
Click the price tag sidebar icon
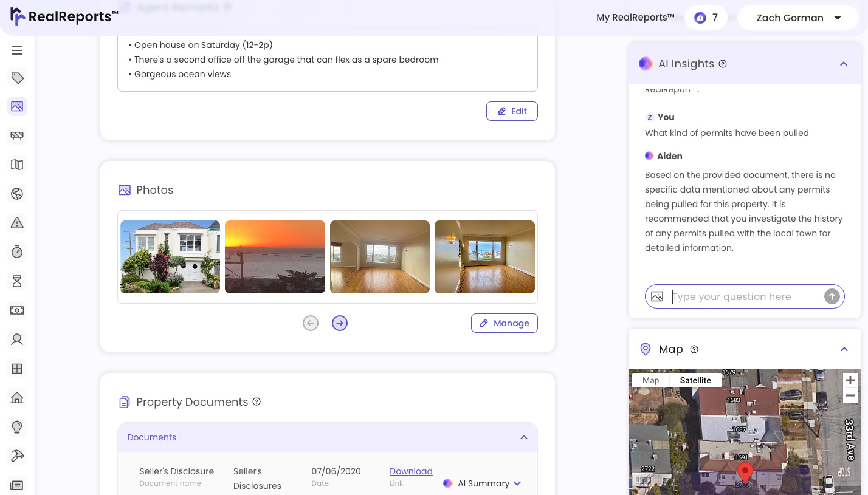17,78
